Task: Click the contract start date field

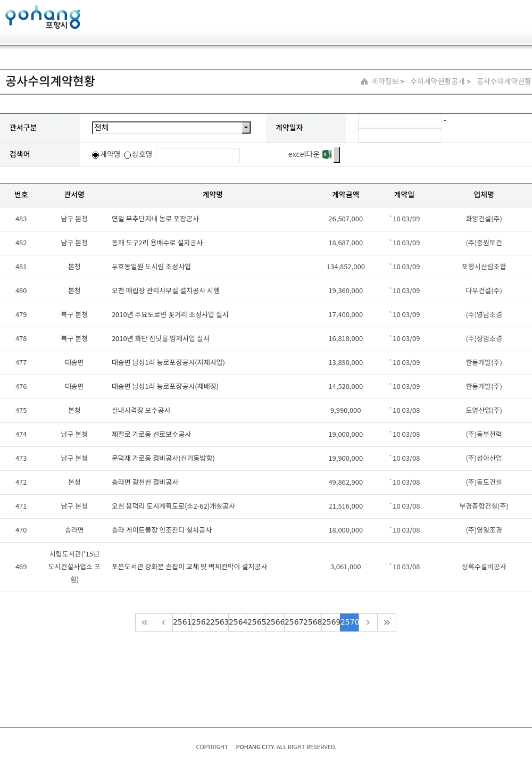Action: (x=400, y=121)
